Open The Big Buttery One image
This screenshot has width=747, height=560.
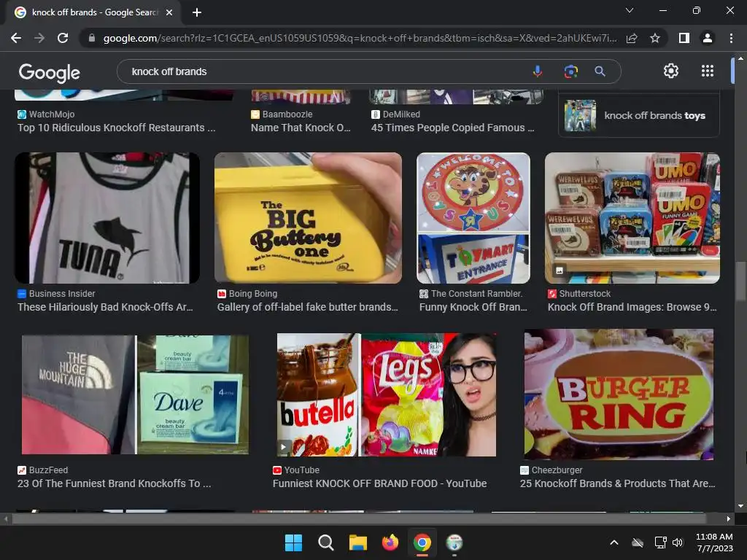click(308, 217)
